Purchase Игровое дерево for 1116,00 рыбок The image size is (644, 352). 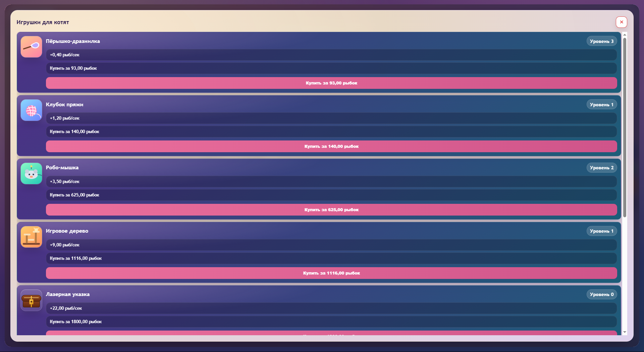pos(331,273)
